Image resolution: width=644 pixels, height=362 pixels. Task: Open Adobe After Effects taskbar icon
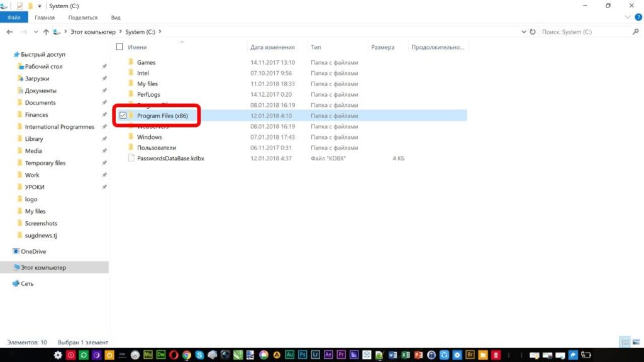[328, 355]
